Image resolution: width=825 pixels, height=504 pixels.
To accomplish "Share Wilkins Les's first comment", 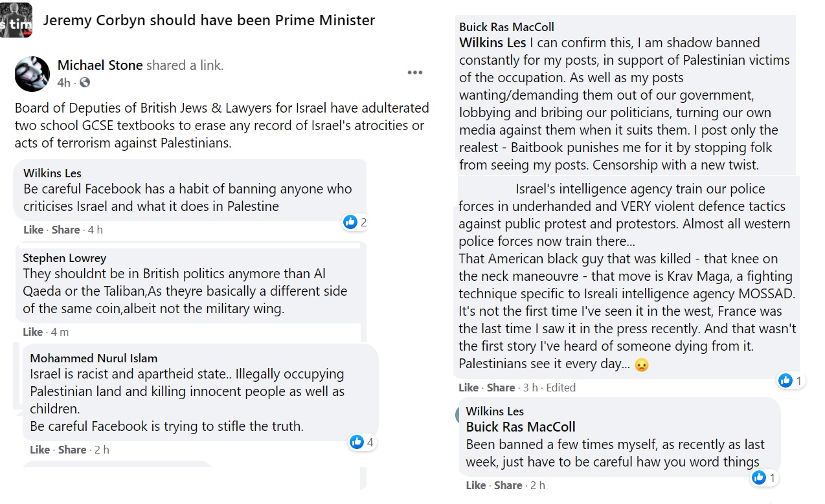I will 66,230.
